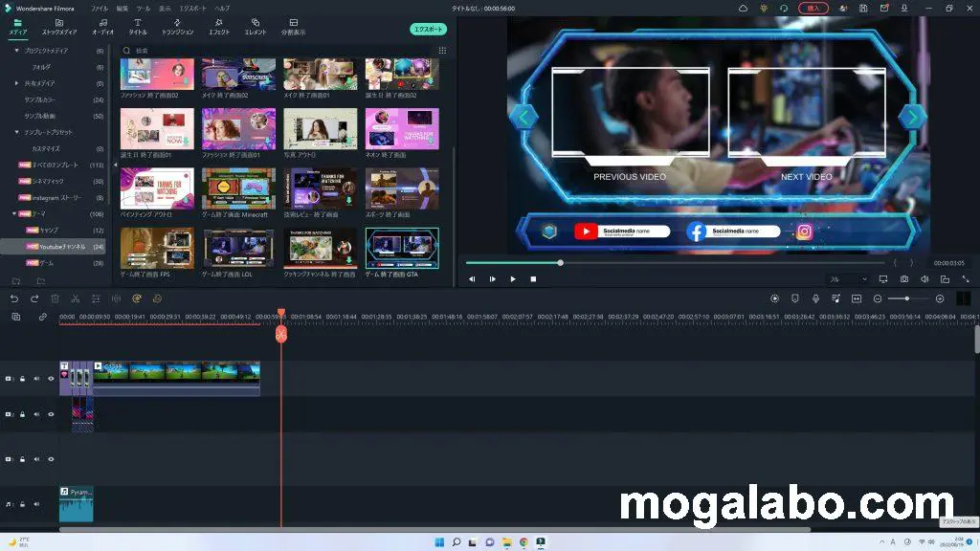Select the ゲーム終了画面 Minecraft template thumbnail

point(238,189)
